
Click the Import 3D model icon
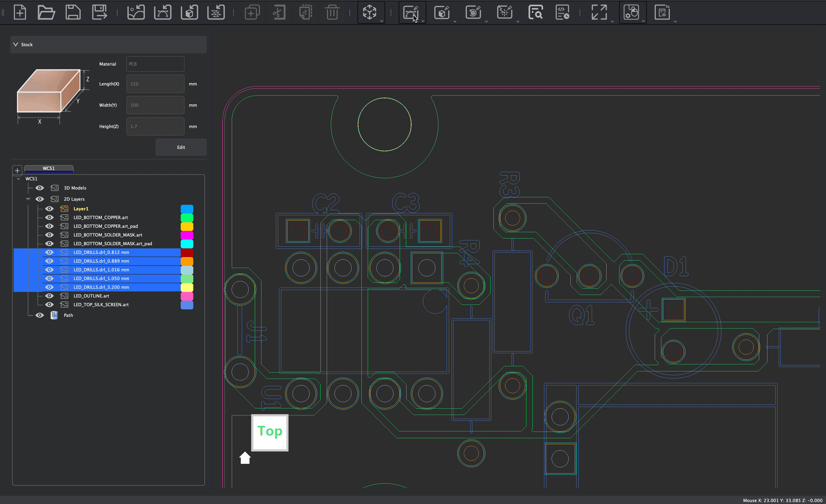[x=189, y=12]
